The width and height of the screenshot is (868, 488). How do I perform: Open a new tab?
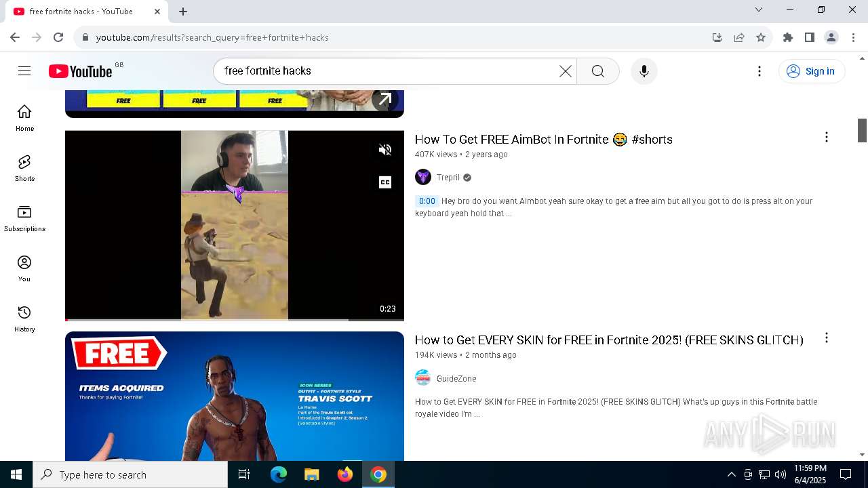pos(183,12)
